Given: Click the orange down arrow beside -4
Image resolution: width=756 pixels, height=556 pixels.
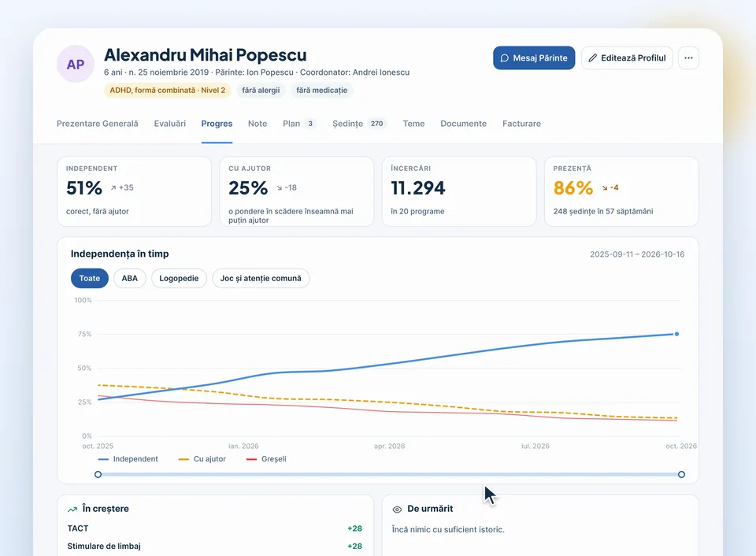Looking at the screenshot, I should coord(605,188).
